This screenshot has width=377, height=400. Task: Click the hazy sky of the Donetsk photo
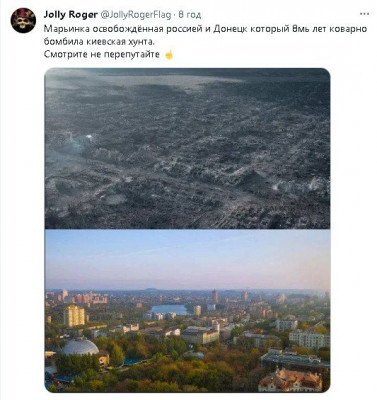tap(187, 258)
